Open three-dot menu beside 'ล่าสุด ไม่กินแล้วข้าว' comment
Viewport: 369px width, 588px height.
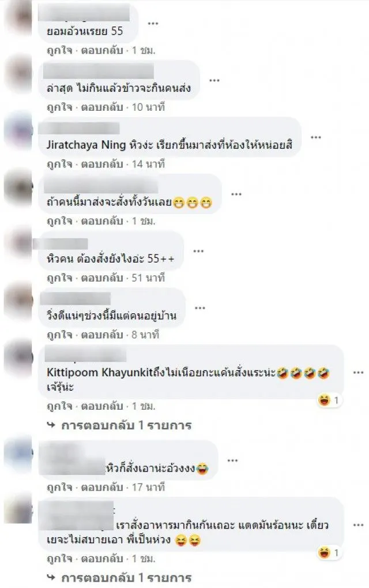[214, 80]
